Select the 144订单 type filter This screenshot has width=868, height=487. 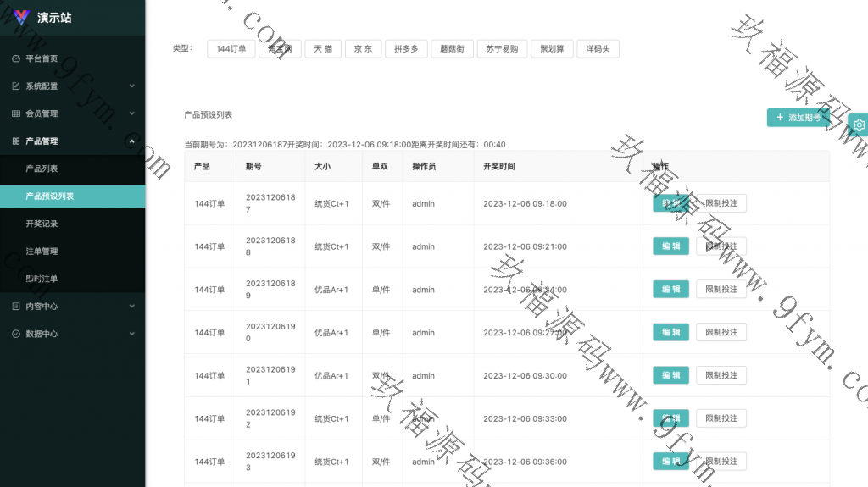pos(231,49)
